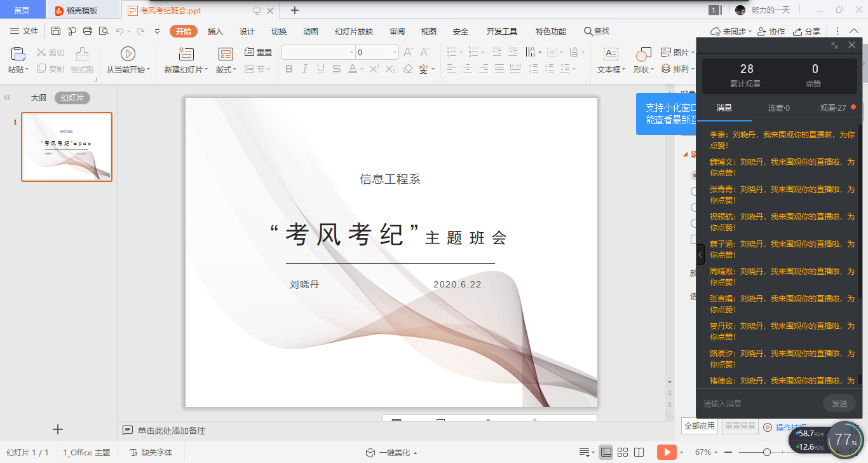Click the 全部应用 button
The height and width of the screenshot is (463, 868).
(x=699, y=426)
